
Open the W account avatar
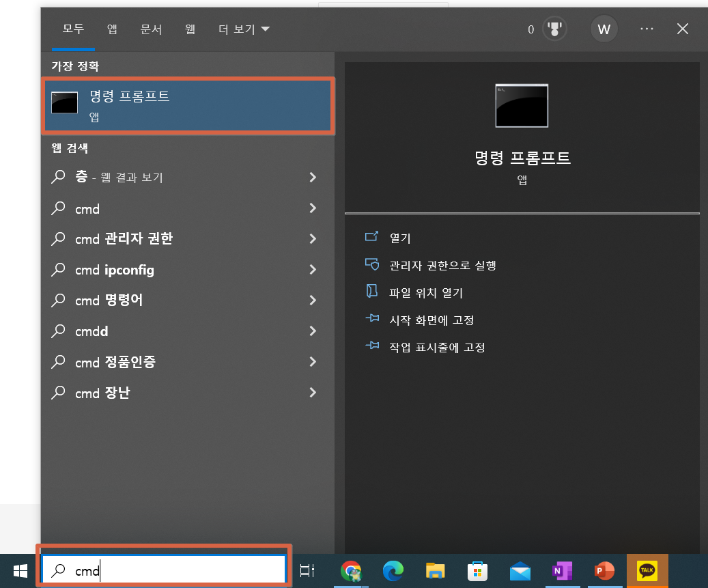604,29
